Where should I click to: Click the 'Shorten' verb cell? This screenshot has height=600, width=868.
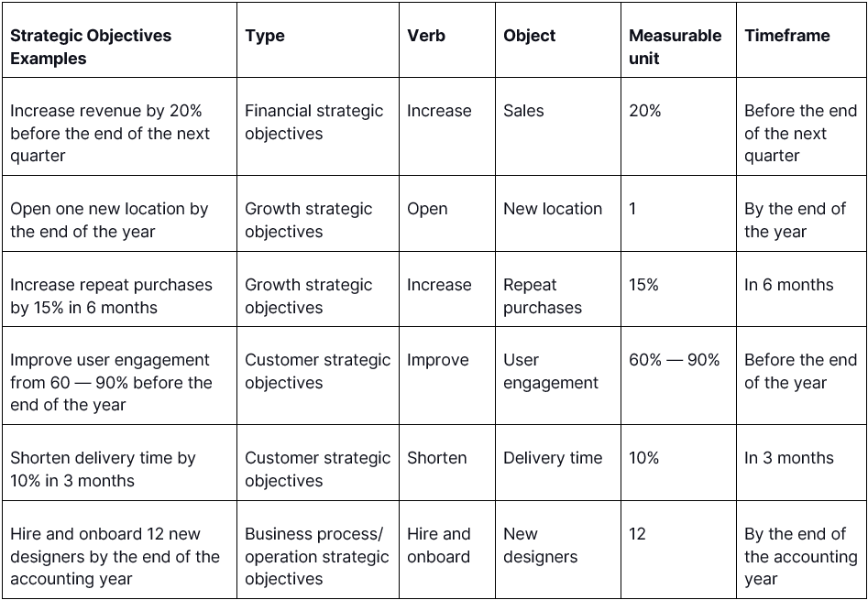coord(447,463)
